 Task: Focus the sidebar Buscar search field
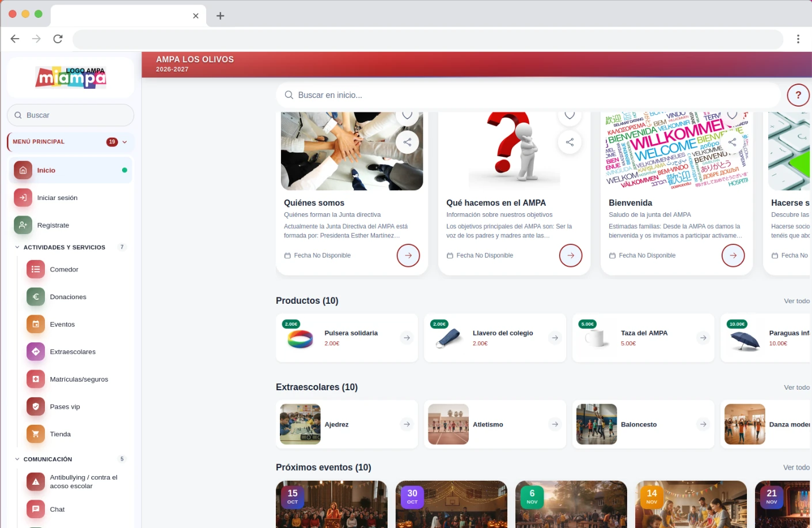click(70, 115)
